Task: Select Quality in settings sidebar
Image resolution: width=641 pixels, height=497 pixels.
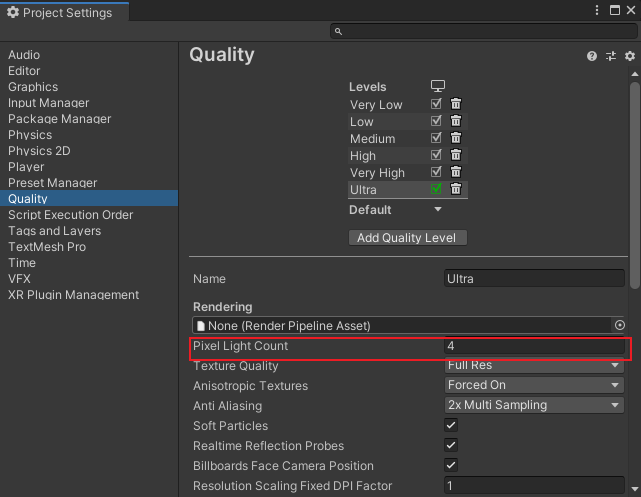Action: 89,198
